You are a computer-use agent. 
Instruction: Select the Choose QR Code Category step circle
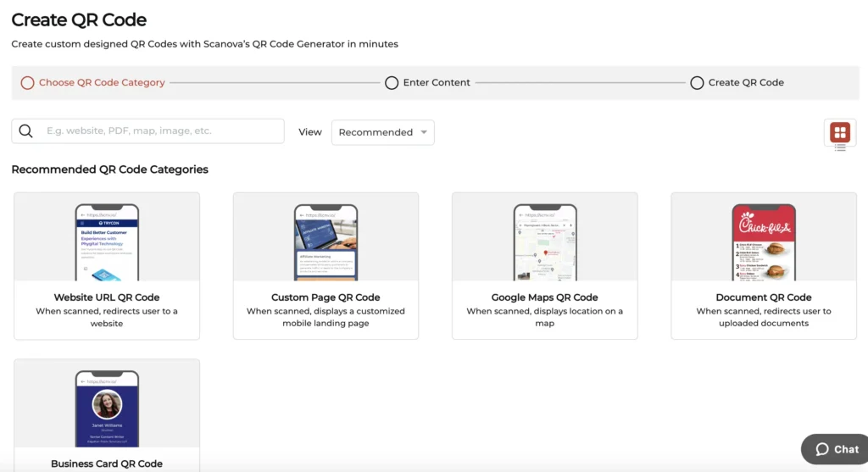click(27, 83)
